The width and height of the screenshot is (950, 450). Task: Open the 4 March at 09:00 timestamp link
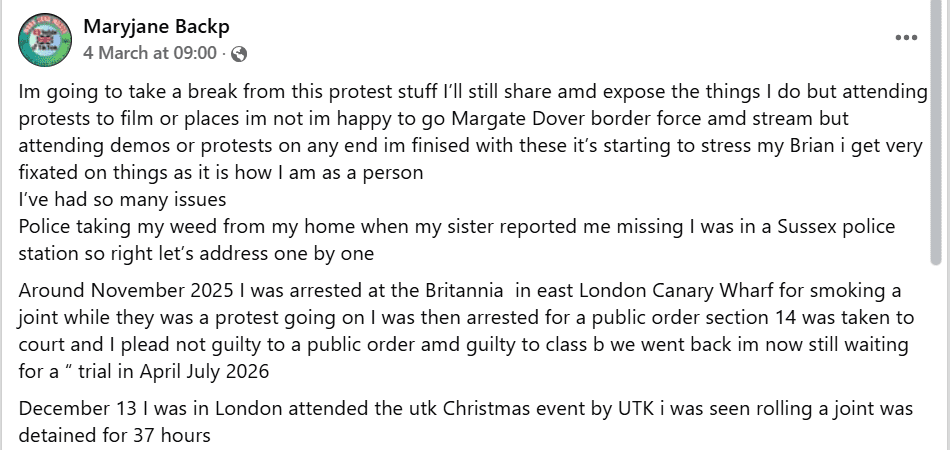click(x=150, y=52)
